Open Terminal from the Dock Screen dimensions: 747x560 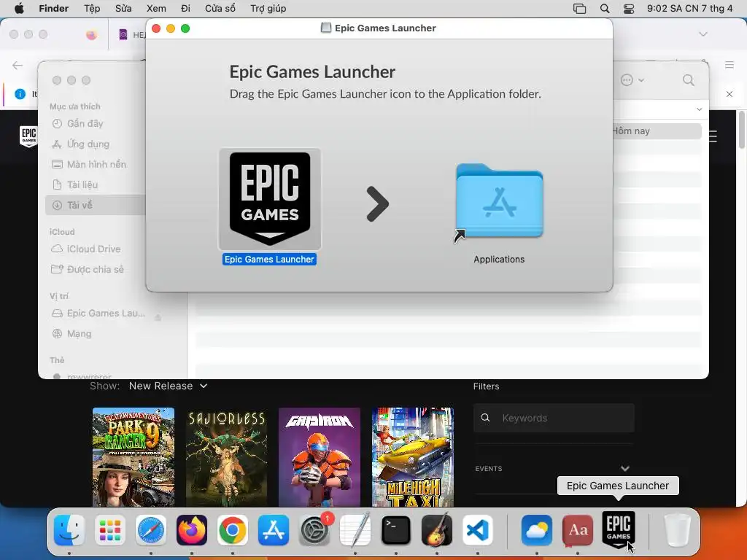396,530
